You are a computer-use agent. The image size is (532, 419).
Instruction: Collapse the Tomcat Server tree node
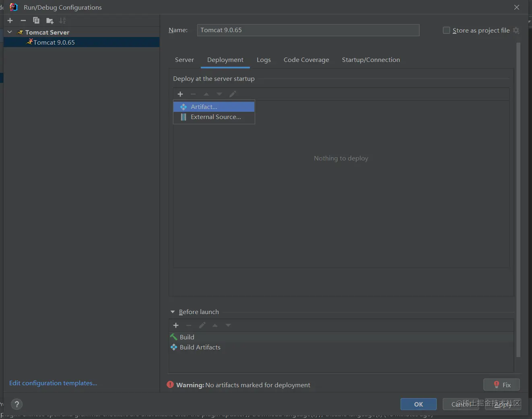tap(10, 32)
